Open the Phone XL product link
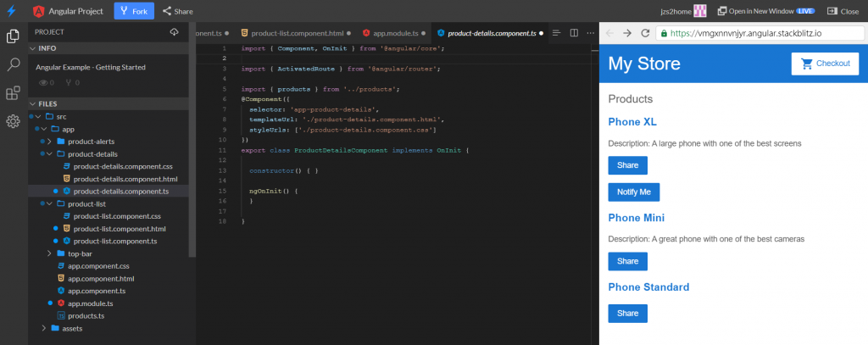Screen dimensions: 868x345 point(632,122)
